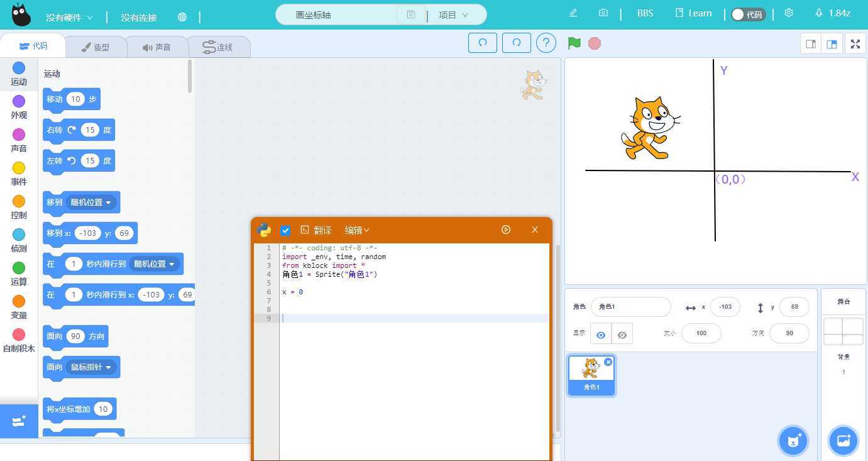
Task: Edit the sprite x coordinate field
Action: point(725,307)
